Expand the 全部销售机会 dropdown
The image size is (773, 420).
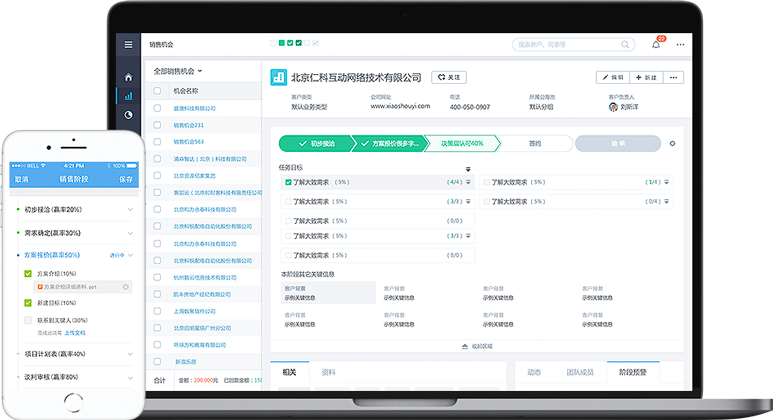(178, 71)
